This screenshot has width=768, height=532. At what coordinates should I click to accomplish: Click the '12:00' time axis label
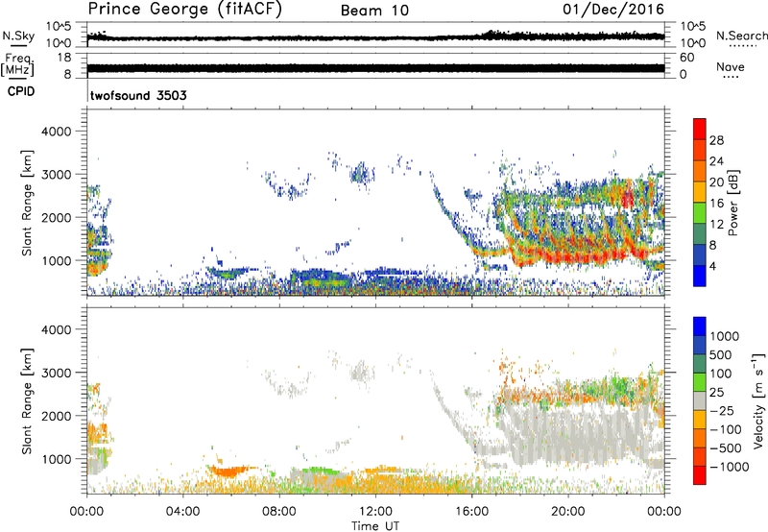click(375, 512)
